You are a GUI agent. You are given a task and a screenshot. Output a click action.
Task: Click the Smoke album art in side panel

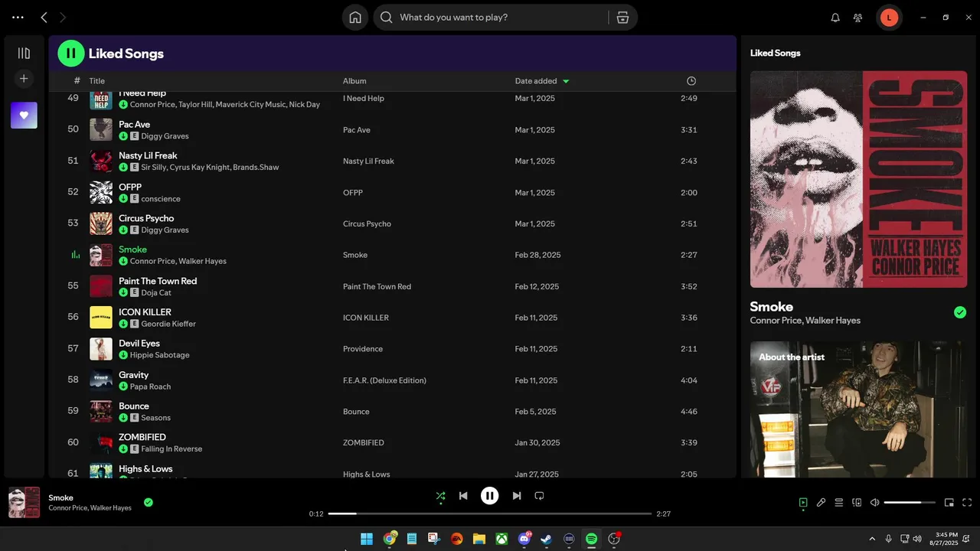click(x=858, y=179)
